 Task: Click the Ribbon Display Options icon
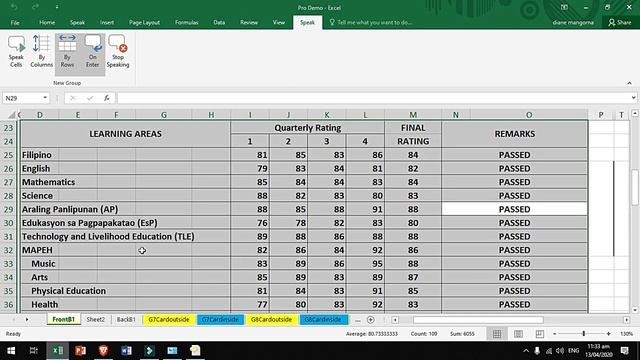[x=564, y=7]
